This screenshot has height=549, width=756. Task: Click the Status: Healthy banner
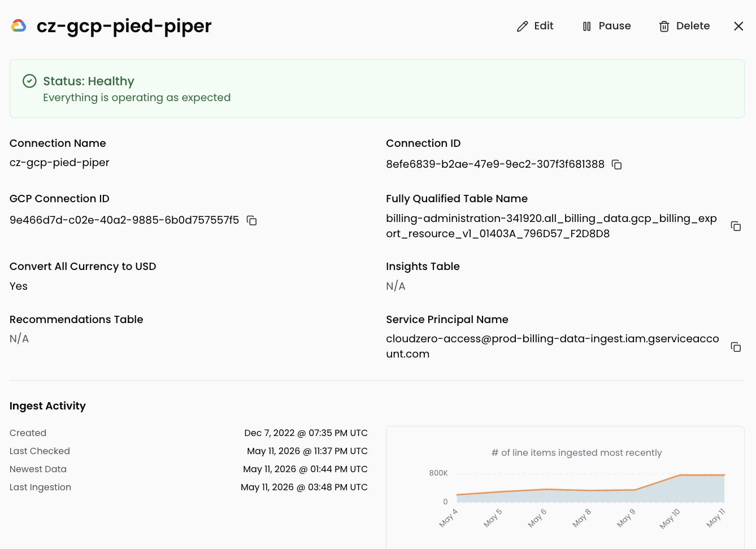(377, 89)
